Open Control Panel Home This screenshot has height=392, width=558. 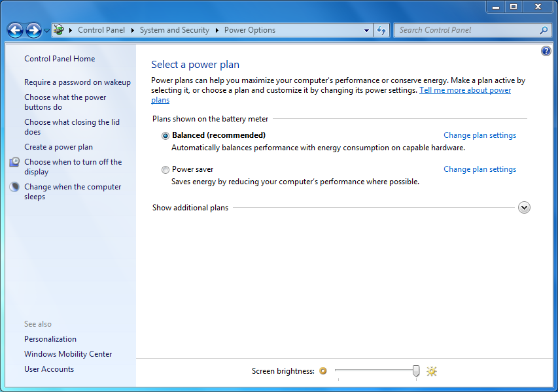click(x=60, y=59)
